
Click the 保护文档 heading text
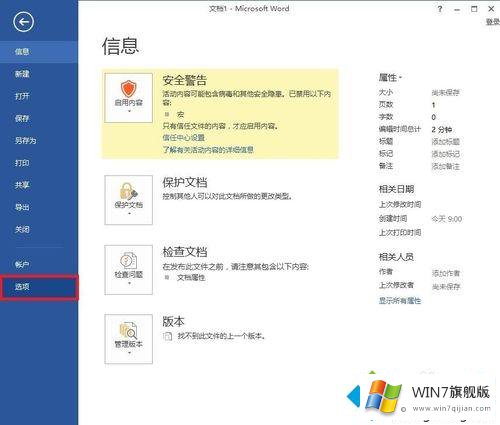click(x=185, y=182)
